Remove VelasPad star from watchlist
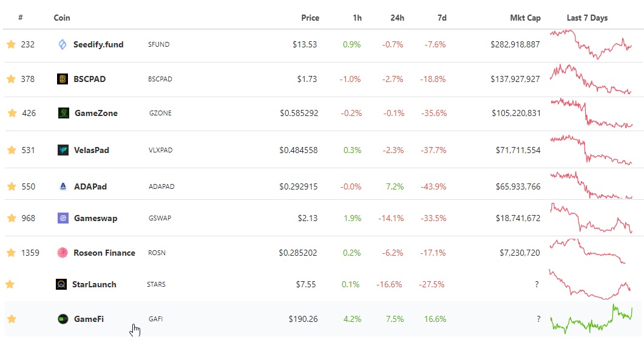 (x=12, y=150)
